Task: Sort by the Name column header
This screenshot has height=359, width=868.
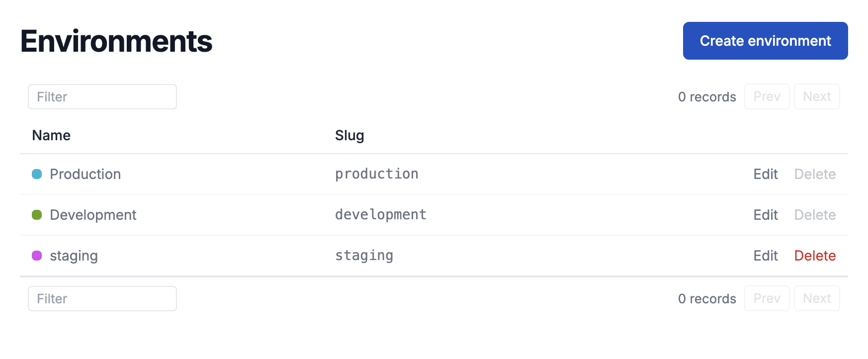Action: 51,135
